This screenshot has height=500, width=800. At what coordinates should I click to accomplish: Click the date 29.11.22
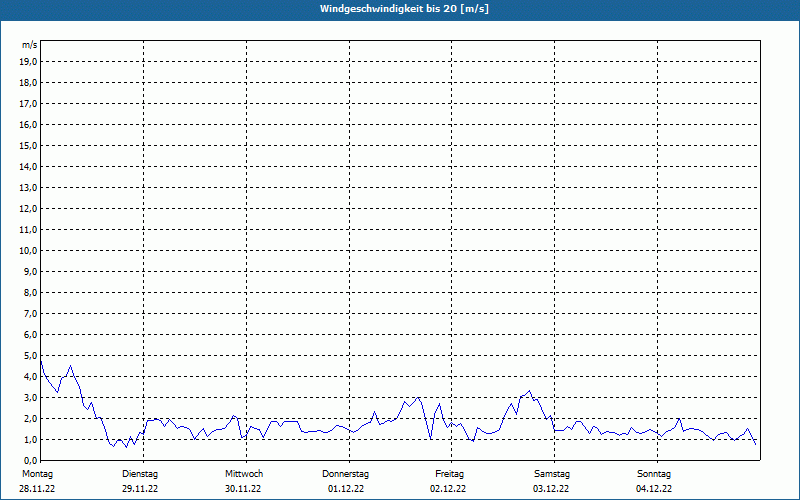[140, 489]
